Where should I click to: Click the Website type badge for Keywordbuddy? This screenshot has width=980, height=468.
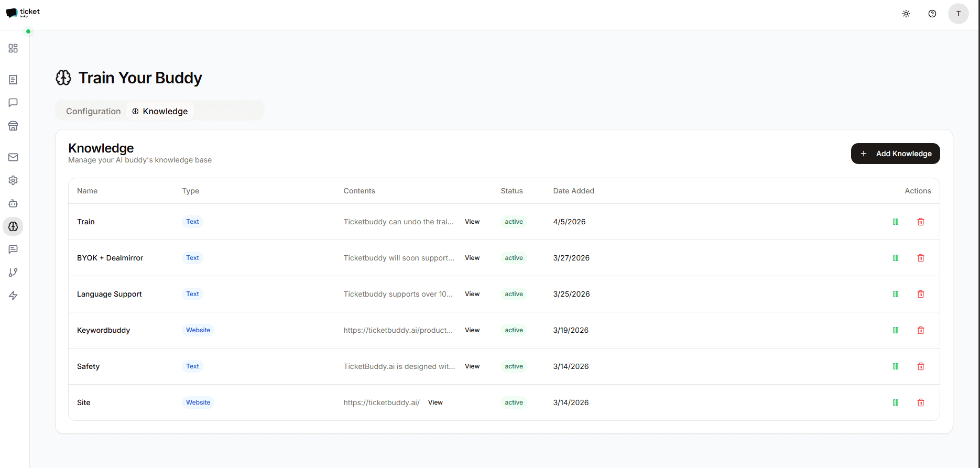pos(198,330)
